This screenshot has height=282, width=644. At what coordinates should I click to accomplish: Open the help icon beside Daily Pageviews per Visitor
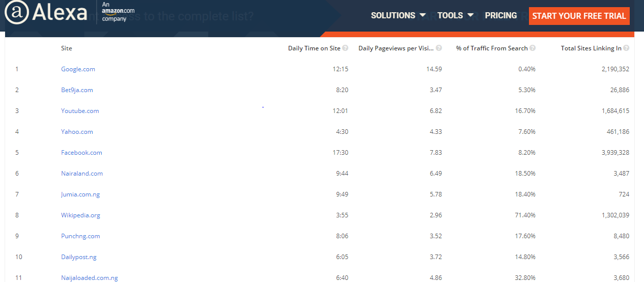click(439, 48)
